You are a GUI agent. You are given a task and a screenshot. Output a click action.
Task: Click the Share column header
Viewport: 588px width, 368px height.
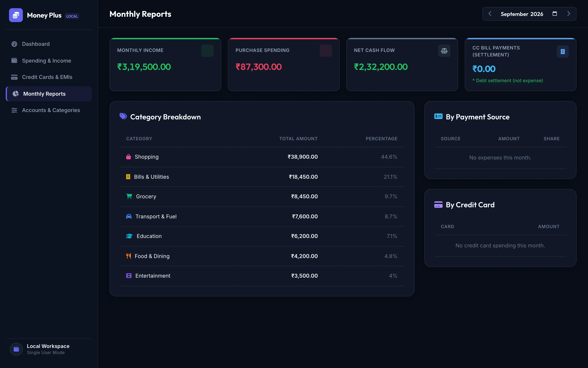coord(551,139)
